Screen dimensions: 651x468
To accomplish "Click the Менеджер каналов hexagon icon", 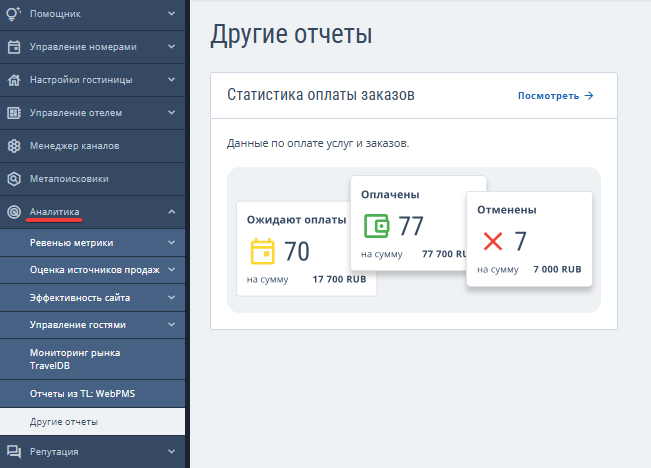I will [14, 146].
